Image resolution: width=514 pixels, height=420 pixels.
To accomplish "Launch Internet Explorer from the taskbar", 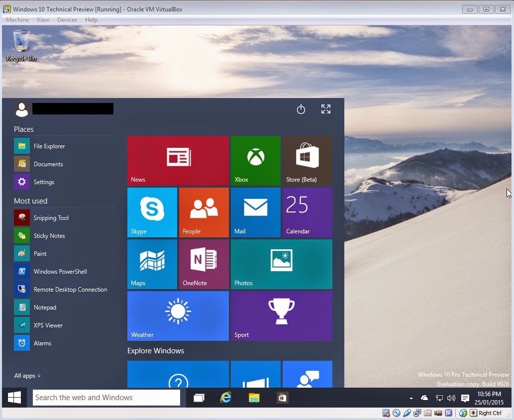I will 226,398.
